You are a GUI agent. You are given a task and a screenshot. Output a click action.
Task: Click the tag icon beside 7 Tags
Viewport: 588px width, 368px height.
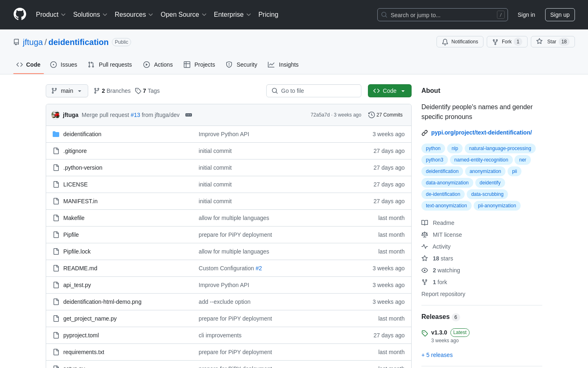[138, 91]
